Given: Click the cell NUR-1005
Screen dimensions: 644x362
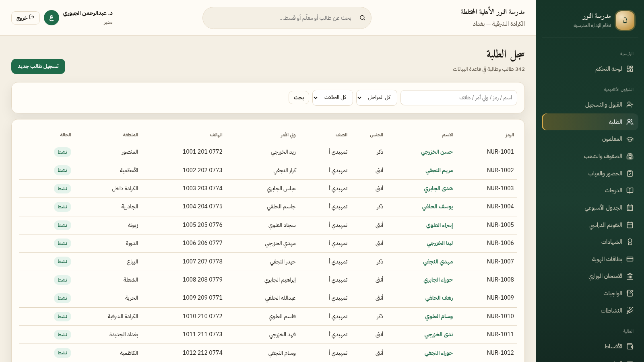Looking at the screenshot, I should tap(500, 225).
